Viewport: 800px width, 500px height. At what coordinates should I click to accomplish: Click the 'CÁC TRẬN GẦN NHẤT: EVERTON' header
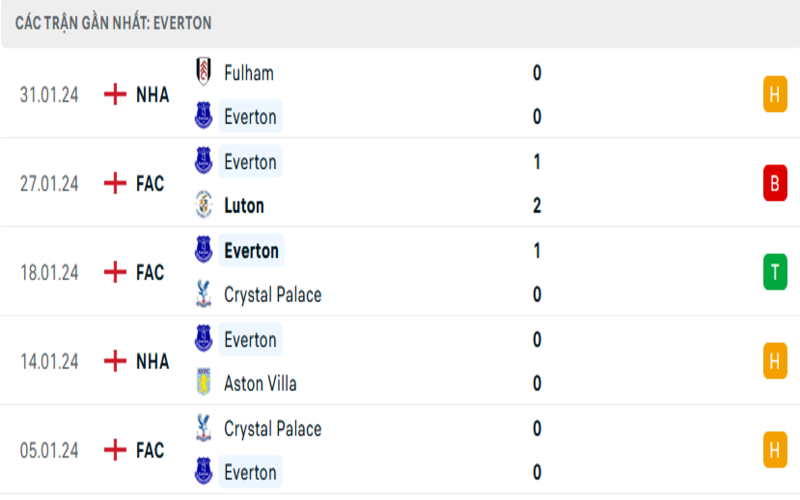click(113, 22)
